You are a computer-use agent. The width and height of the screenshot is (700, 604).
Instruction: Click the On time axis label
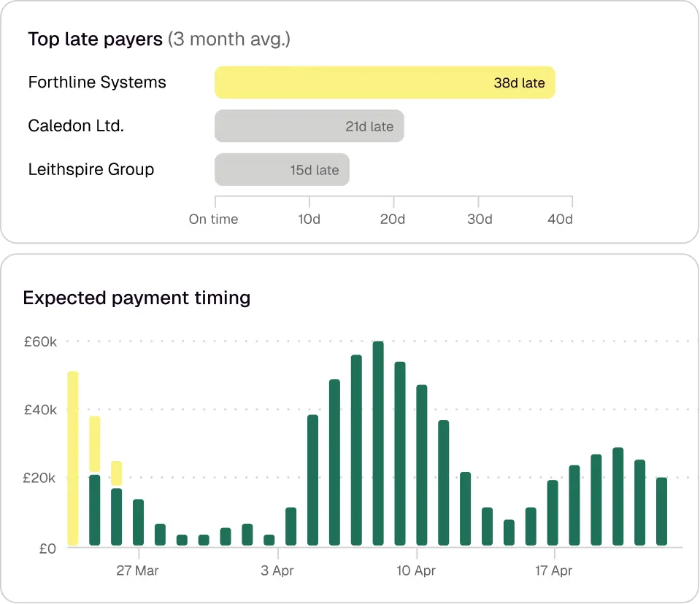pos(213,219)
